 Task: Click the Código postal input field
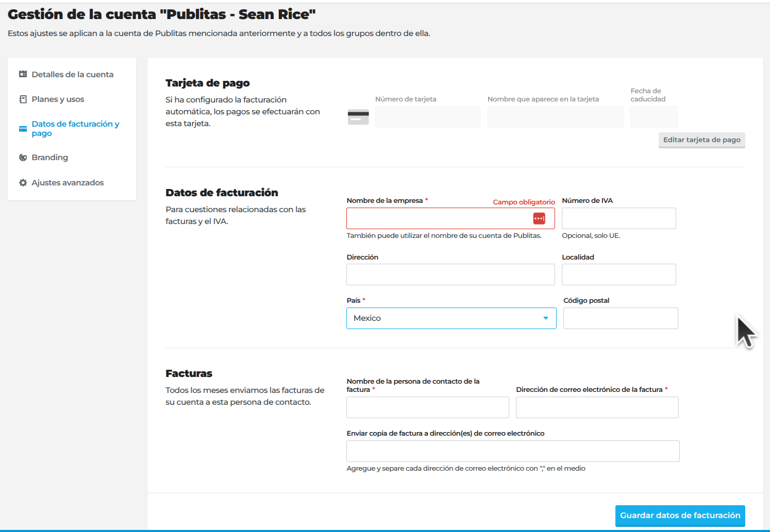point(621,318)
